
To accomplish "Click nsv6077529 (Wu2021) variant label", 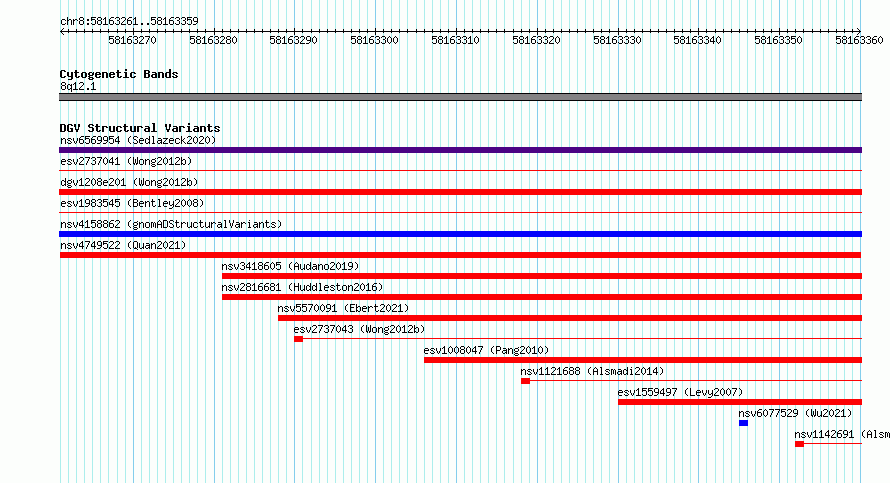I will [795, 413].
